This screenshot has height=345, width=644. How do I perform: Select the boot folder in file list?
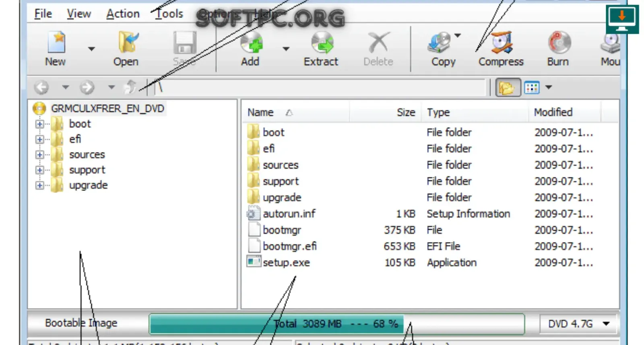click(x=273, y=132)
